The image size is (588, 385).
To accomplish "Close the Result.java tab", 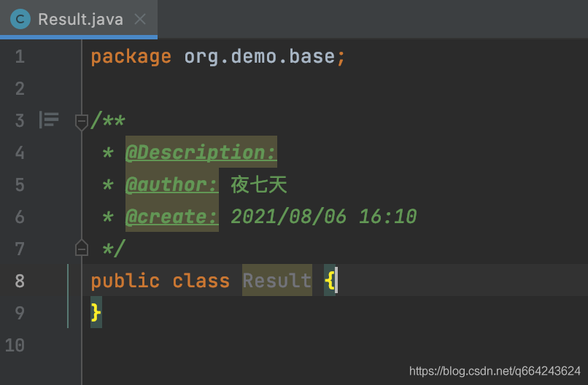I will pyautogui.click(x=140, y=19).
